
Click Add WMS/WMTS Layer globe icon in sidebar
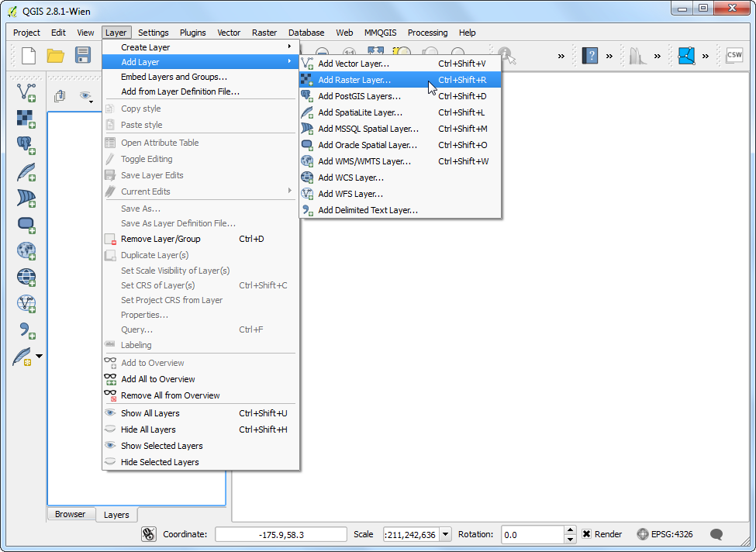tap(26, 250)
